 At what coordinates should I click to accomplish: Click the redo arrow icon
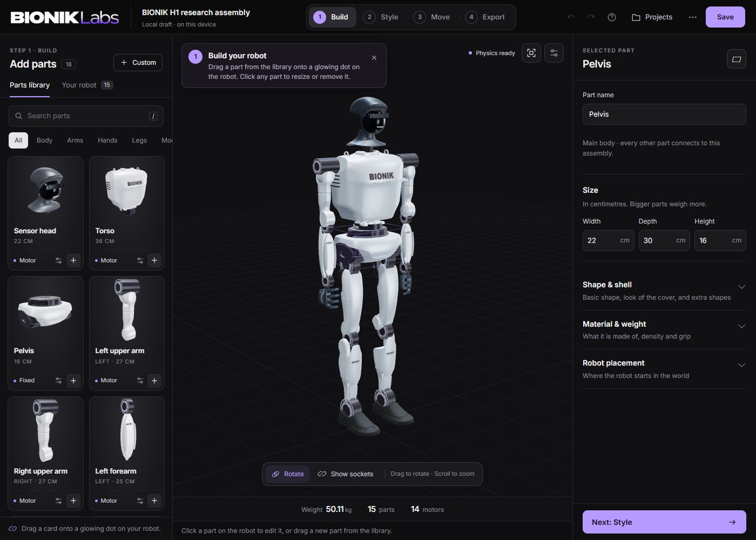[x=591, y=17]
